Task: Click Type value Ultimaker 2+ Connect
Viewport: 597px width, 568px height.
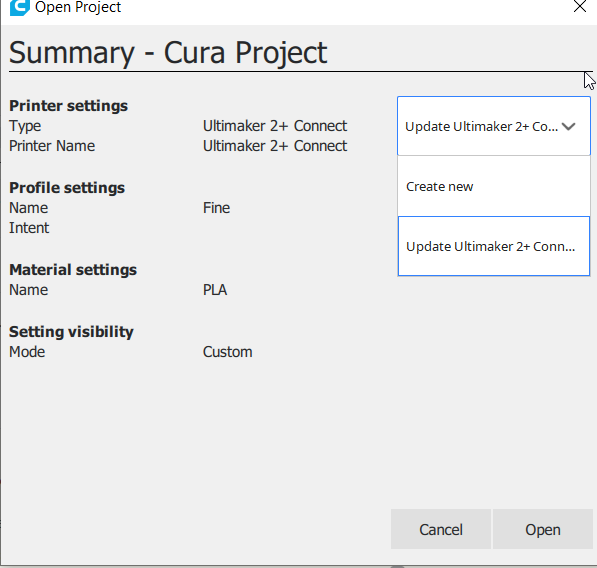Action: tap(275, 126)
